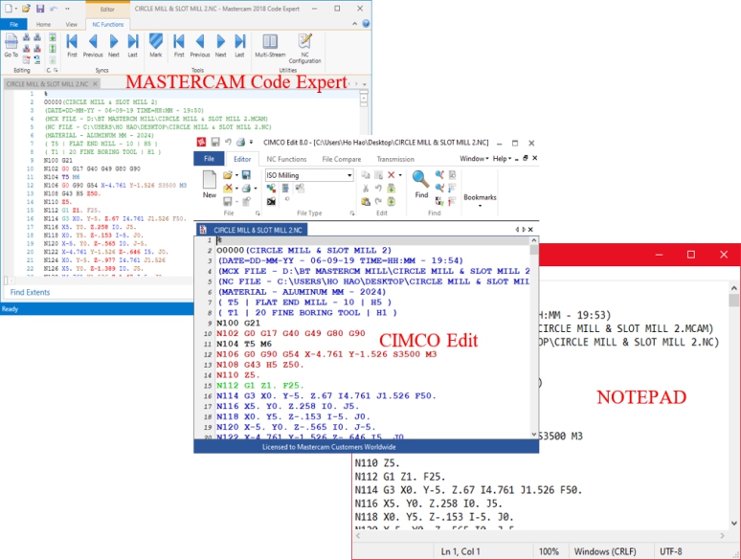This screenshot has width=741, height=560.
Task: Close the CIRCLE MILL & SLOT MILL 2.NC Mastercam tab
Action: [x=96, y=84]
